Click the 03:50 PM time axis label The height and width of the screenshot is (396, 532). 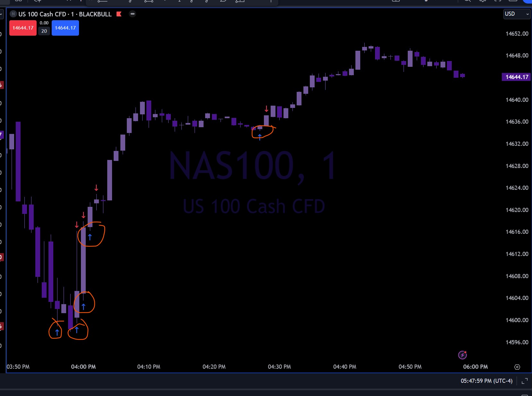(18, 367)
